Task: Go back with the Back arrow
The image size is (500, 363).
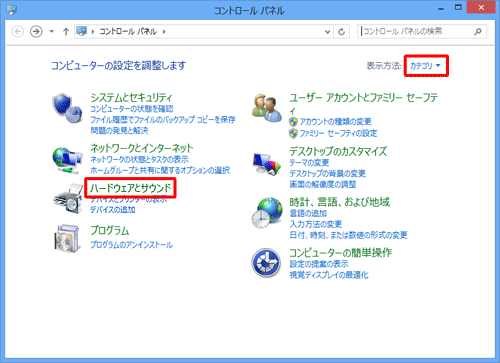Action: click(18, 32)
